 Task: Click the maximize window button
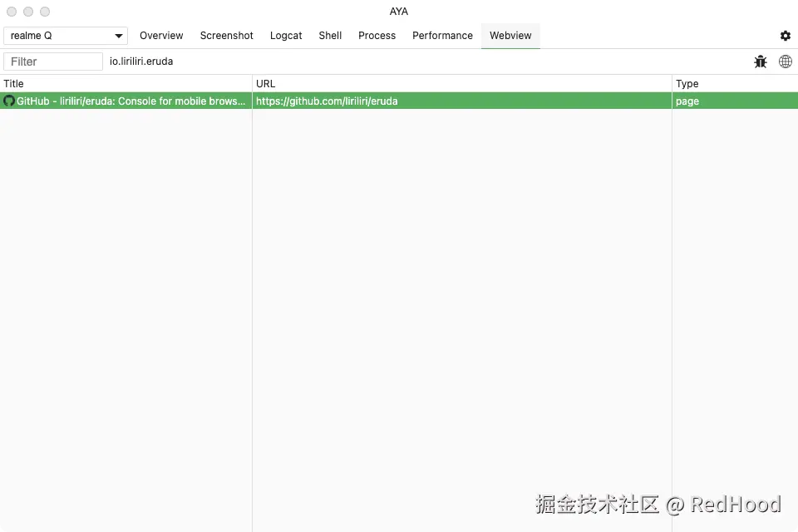click(45, 11)
